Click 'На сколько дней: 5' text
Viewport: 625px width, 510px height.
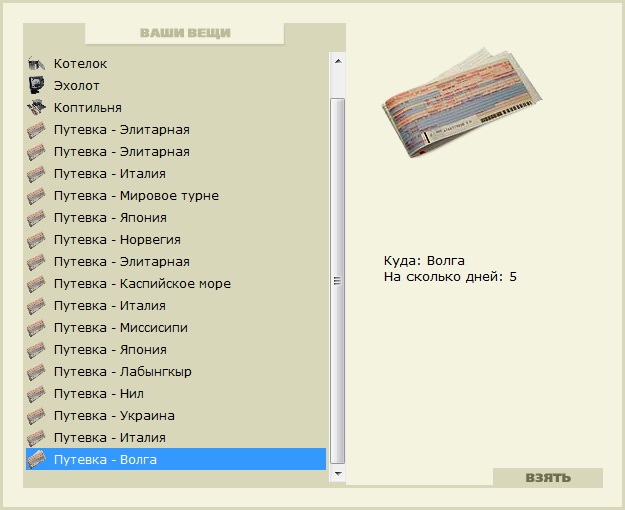(x=450, y=276)
